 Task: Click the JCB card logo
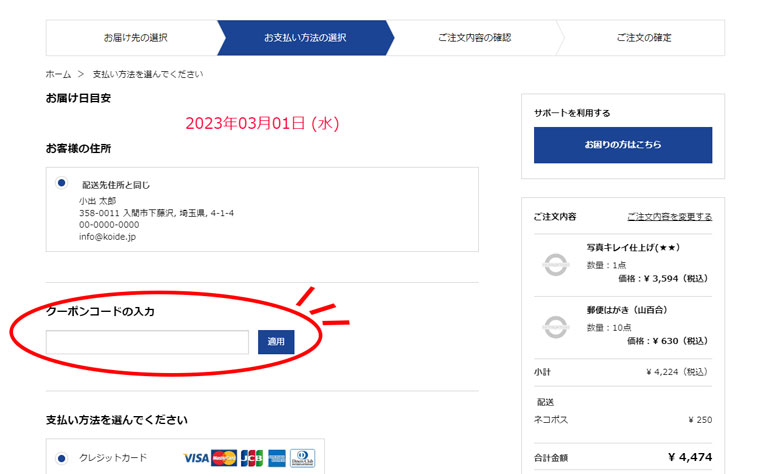[251, 458]
